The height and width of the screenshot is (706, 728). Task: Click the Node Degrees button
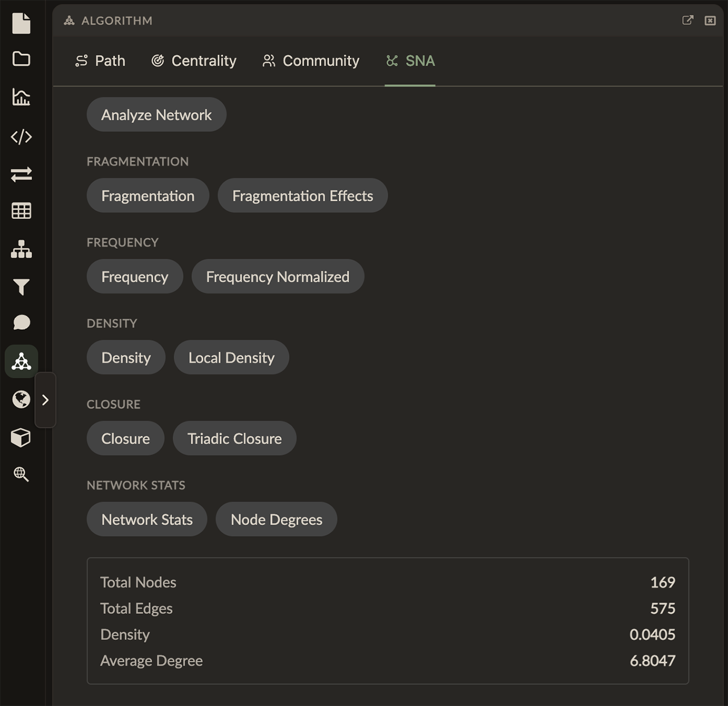(x=276, y=520)
